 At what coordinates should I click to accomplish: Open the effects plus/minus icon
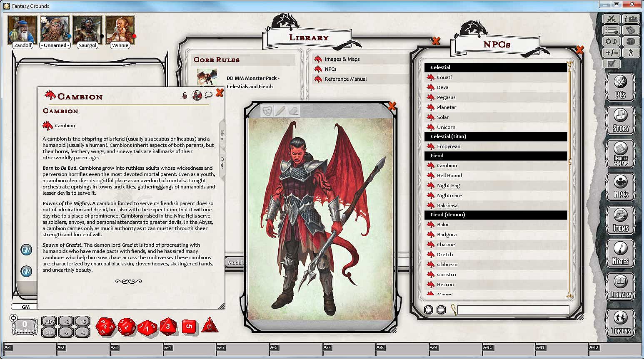(612, 53)
